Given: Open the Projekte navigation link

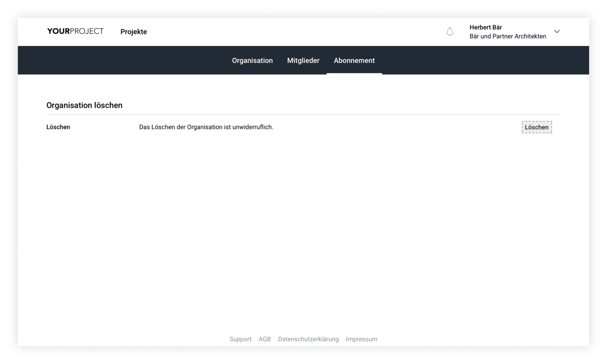Looking at the screenshot, I should coord(134,32).
